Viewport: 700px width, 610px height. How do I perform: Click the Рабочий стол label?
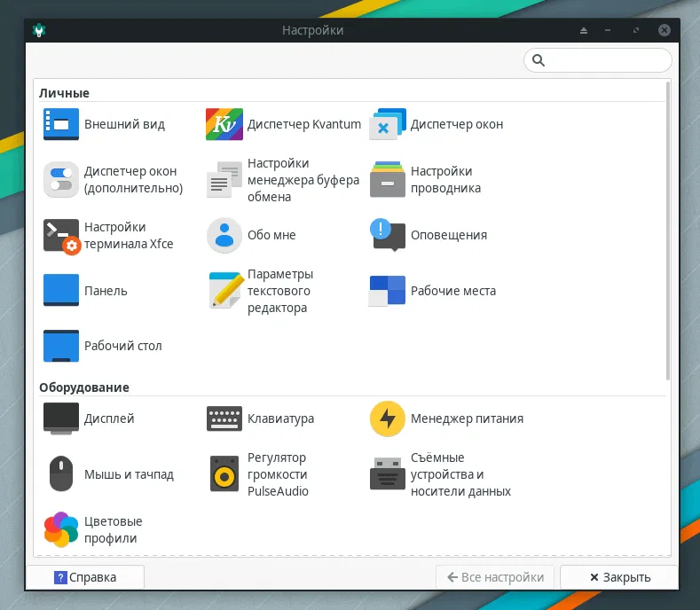click(x=122, y=346)
